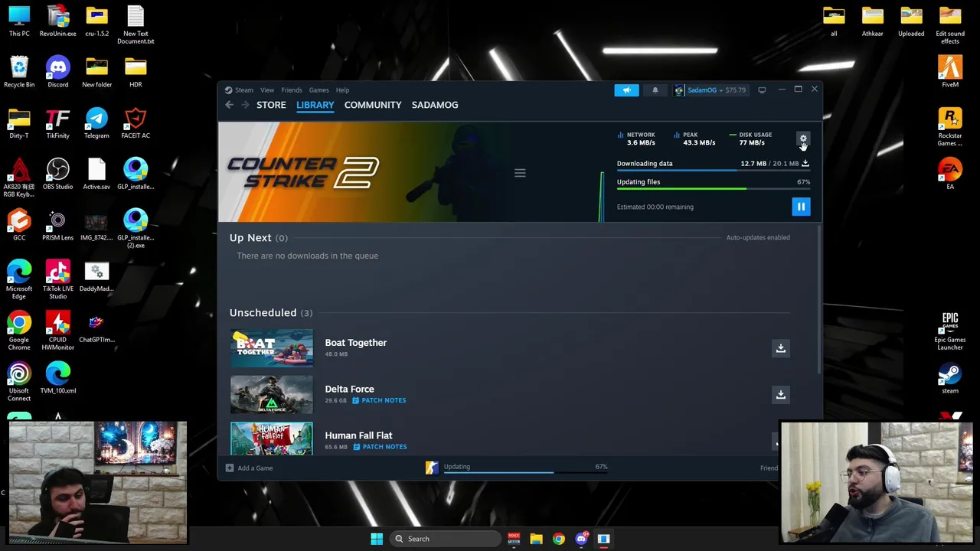
Task: Click the hamburger icon on Counter-Strike banner
Action: pos(520,173)
